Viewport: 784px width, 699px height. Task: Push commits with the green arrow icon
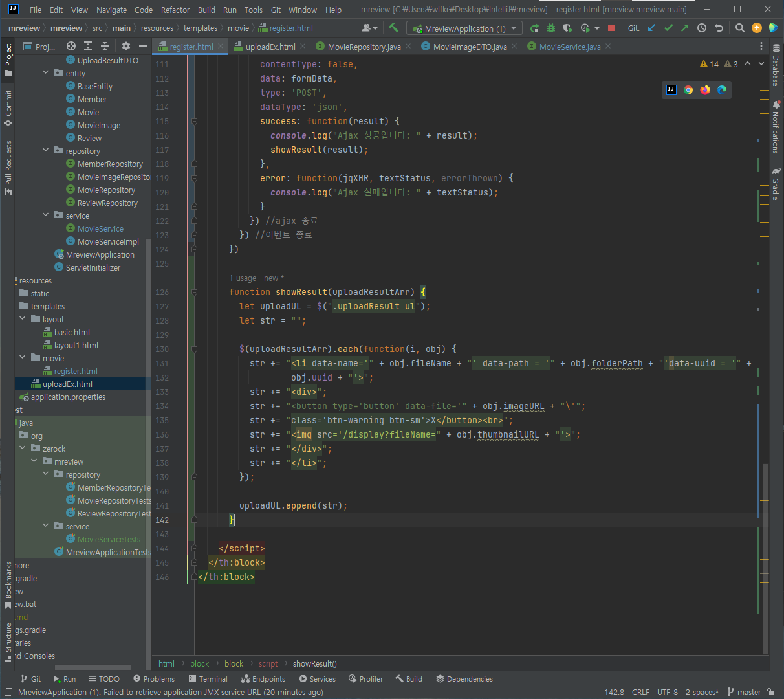coord(685,28)
